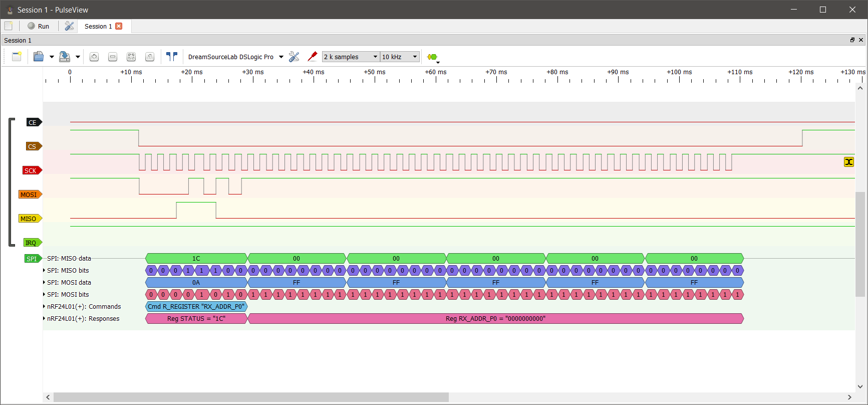Image resolution: width=868 pixels, height=405 pixels.
Task: Save the capture with the save icon
Action: (x=65, y=57)
